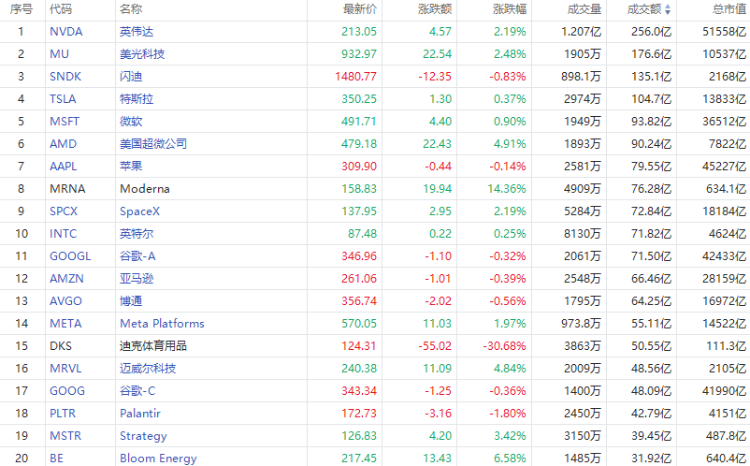The height and width of the screenshot is (466, 750).
Task: Sort by the 成交额 column arrow icon
Action: tap(668, 9)
